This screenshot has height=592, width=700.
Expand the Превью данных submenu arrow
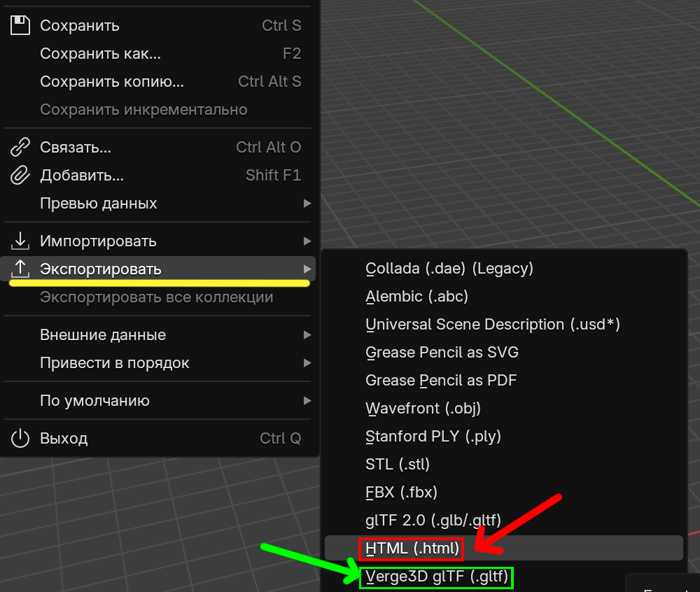pos(307,204)
